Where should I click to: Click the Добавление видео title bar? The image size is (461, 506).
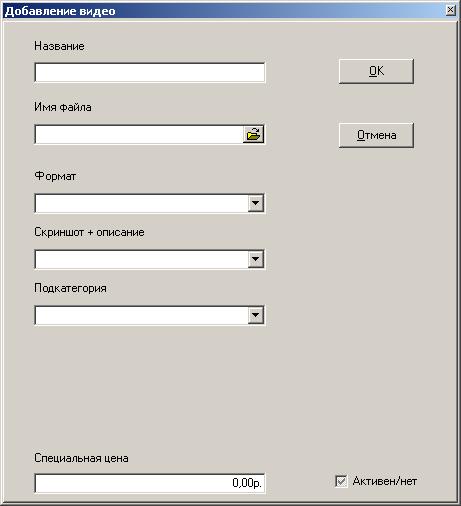click(223, 11)
